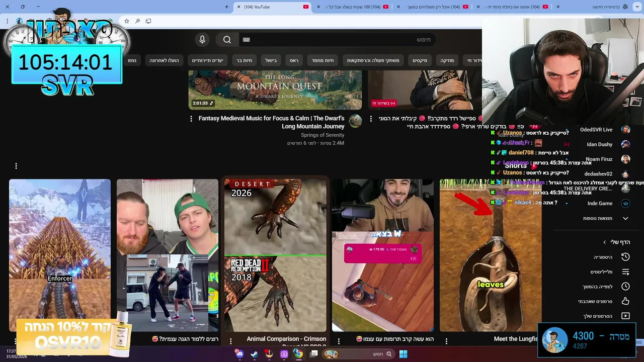
Task: Open options menu for 'הוא עשה קרב תרומות' Short
Action: [339, 341]
